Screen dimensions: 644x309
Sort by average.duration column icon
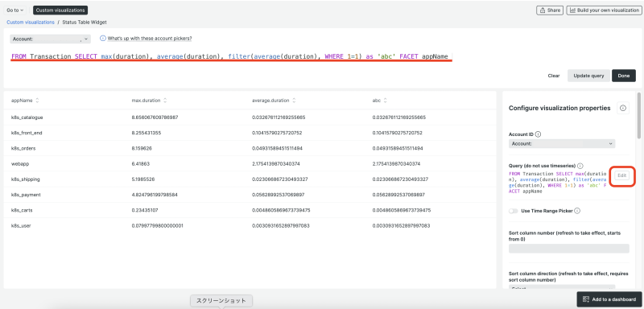294,101
